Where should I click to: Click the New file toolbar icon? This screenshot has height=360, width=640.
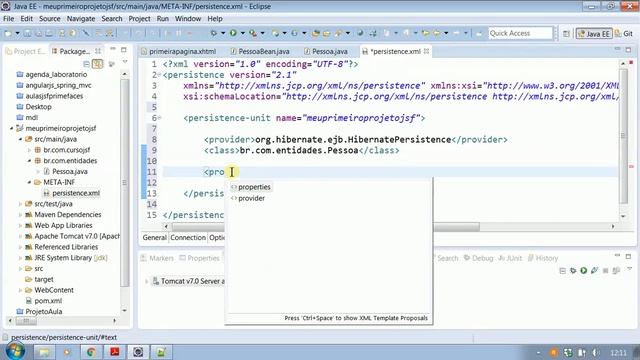coord(8,33)
